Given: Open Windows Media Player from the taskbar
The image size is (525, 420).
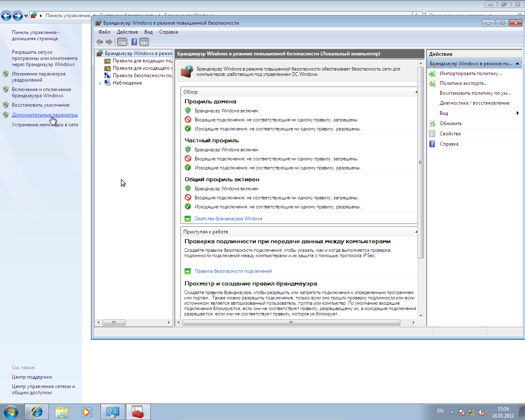Looking at the screenshot, I should point(87,412).
